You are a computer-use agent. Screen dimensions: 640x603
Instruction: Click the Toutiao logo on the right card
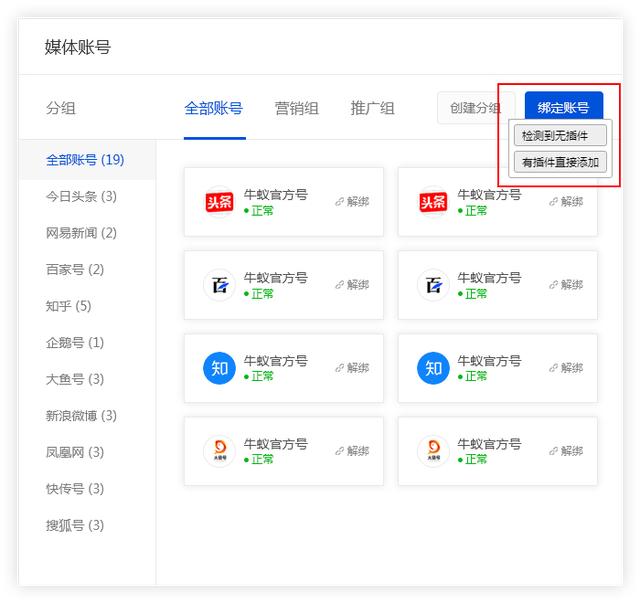(433, 202)
